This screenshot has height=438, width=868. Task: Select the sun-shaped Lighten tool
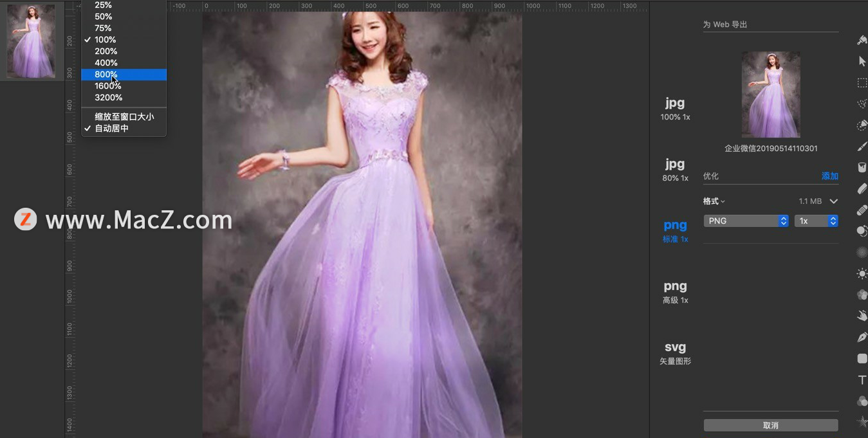(862, 273)
